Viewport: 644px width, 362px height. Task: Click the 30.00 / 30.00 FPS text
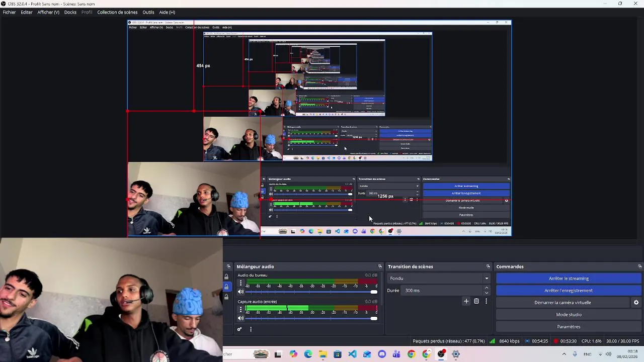[x=623, y=341]
